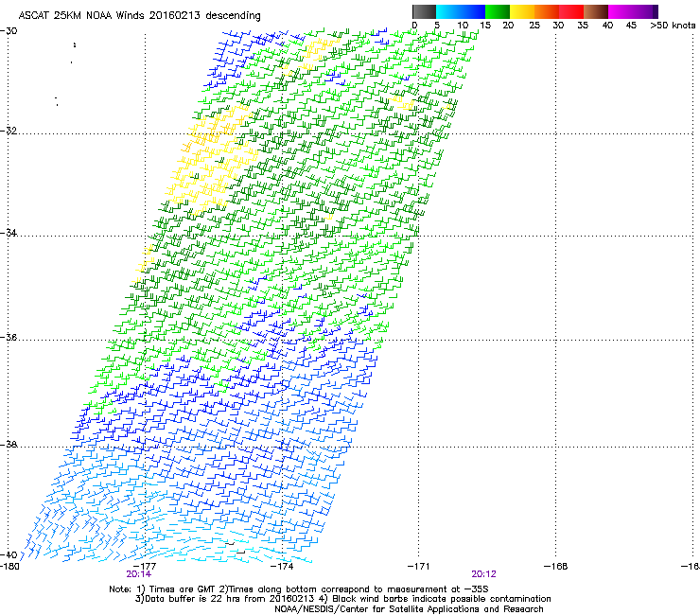
Task: Click the note line starting 'Note: 1) Times are GMT'
Action: tap(299, 589)
